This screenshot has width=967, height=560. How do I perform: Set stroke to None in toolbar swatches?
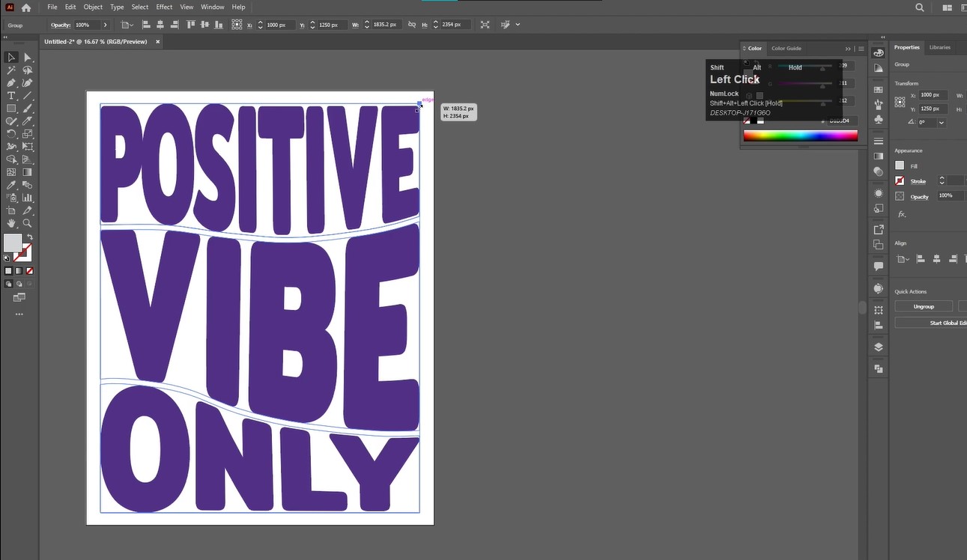pyautogui.click(x=29, y=270)
